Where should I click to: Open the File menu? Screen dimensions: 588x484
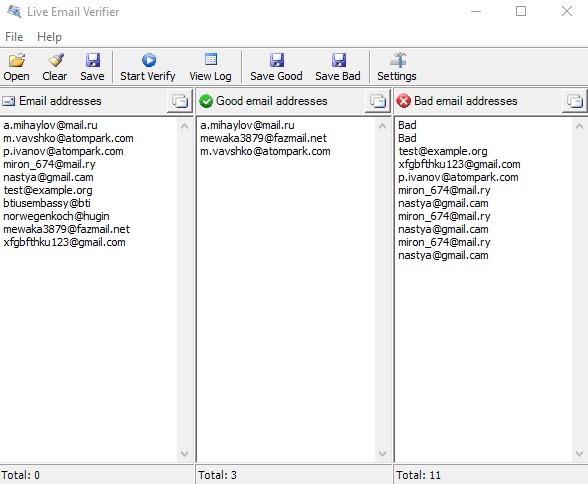click(x=14, y=37)
